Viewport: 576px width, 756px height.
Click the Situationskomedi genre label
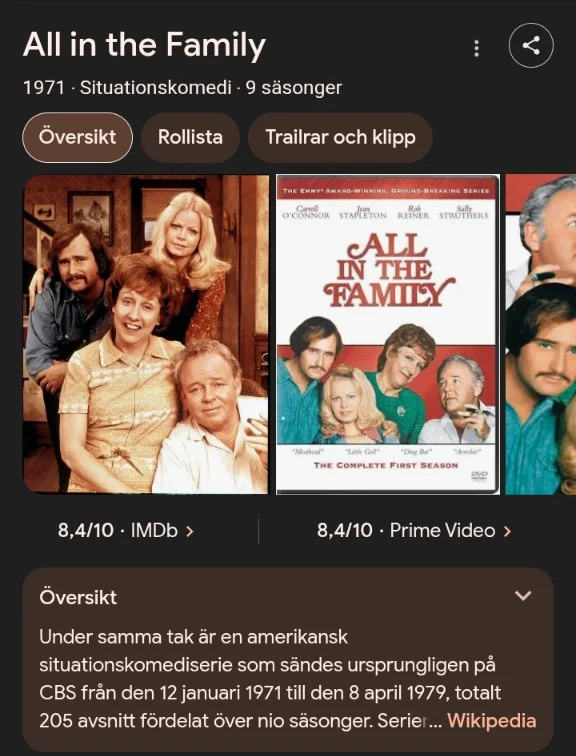(155, 88)
